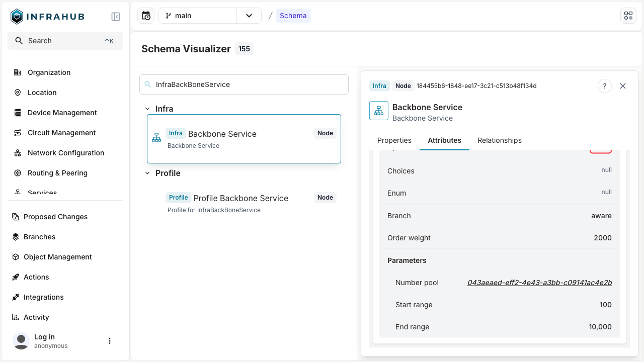Click the sidebar Search box
The width and height of the screenshot is (644, 362).
point(65,41)
